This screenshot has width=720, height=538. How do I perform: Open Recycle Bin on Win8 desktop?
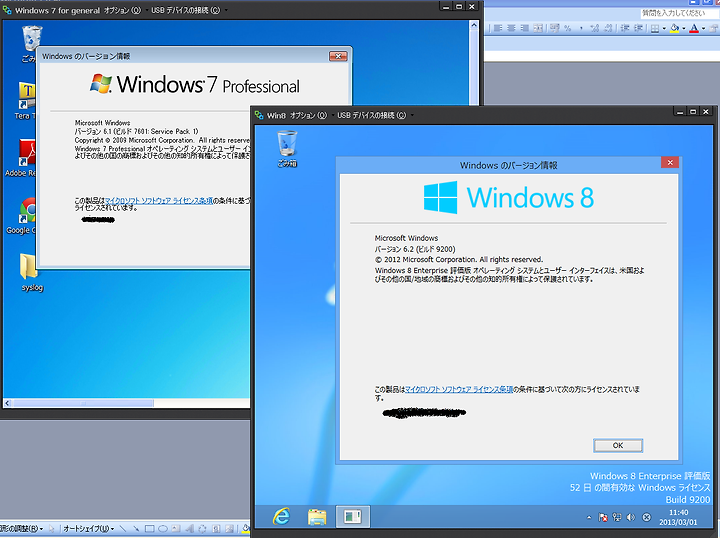pyautogui.click(x=287, y=148)
